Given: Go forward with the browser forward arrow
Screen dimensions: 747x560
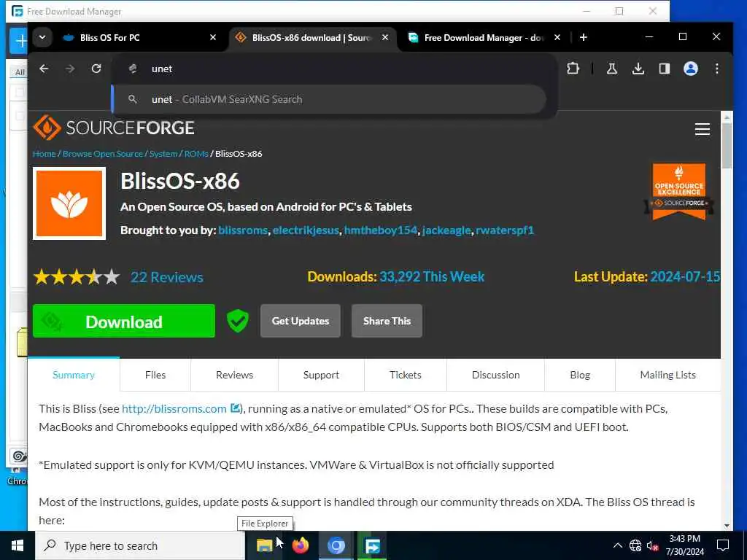Looking at the screenshot, I should (70, 69).
